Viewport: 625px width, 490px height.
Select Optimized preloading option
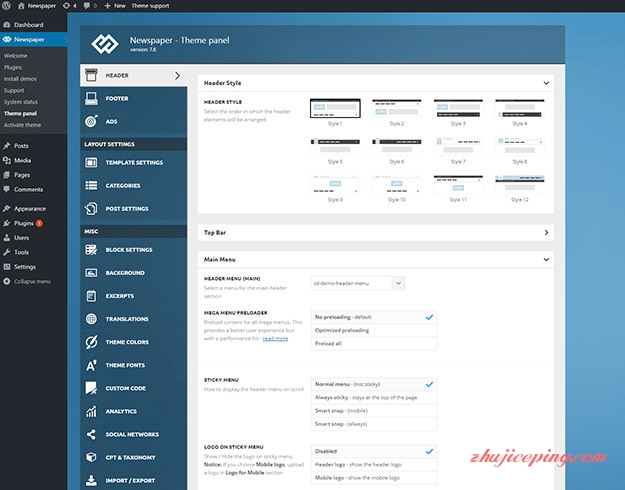click(373, 331)
